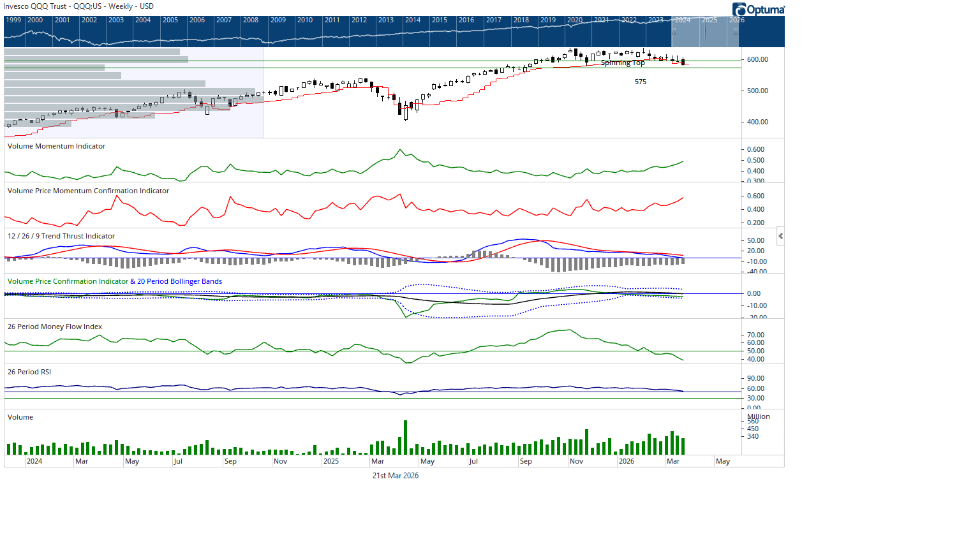
Task: Grab the left handle of navigator range
Action: (673, 31)
